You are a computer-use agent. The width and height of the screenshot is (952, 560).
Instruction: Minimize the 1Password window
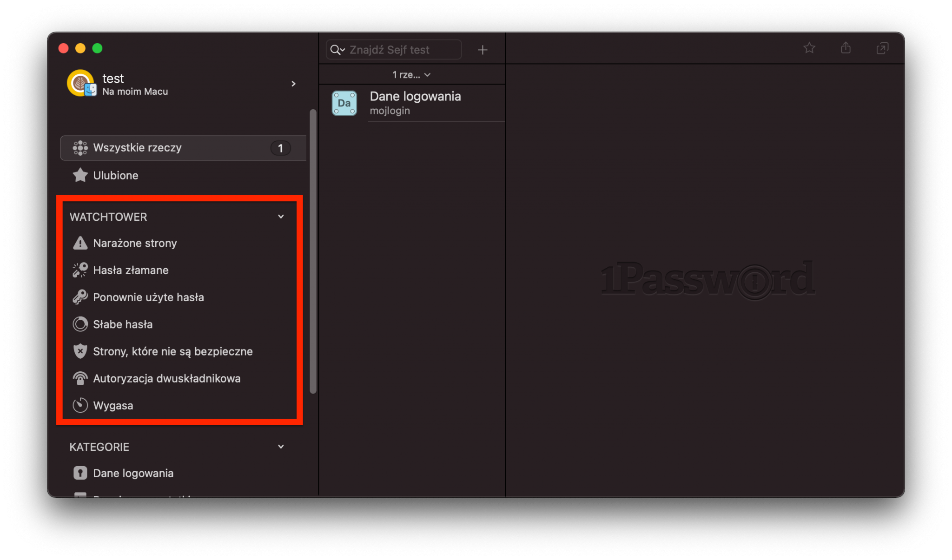(x=80, y=48)
